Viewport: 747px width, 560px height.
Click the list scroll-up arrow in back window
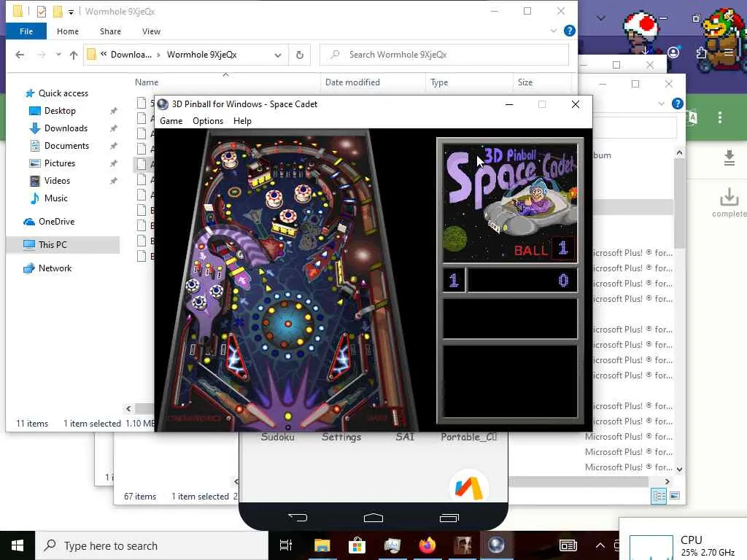click(679, 153)
